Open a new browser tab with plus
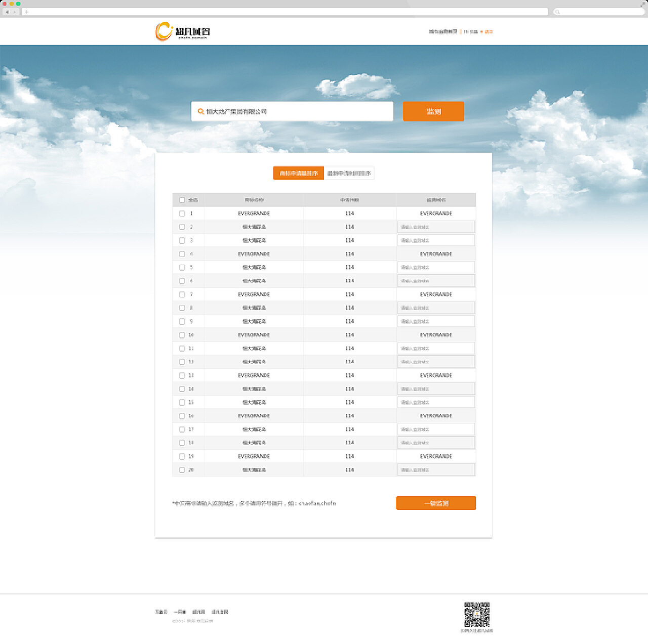The image size is (648, 644). click(x=26, y=12)
